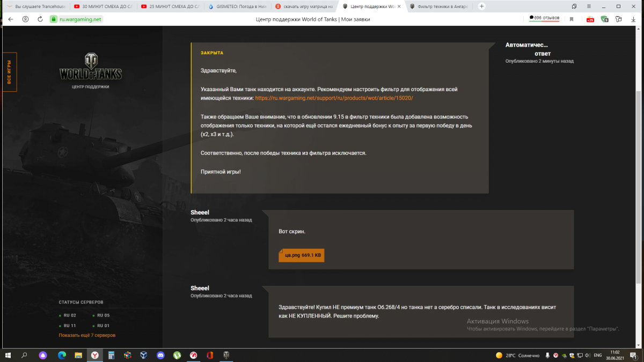Open Calculator from taskbar

pyautogui.click(x=112, y=355)
